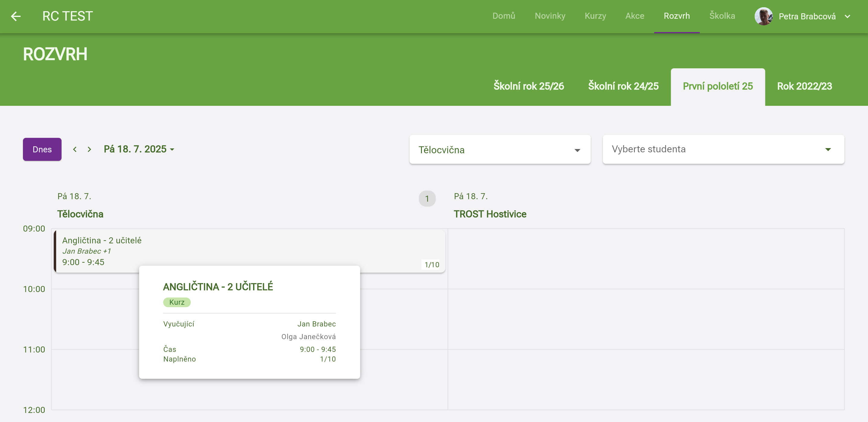
Task: Go to previous day chevron
Action: 75,149
